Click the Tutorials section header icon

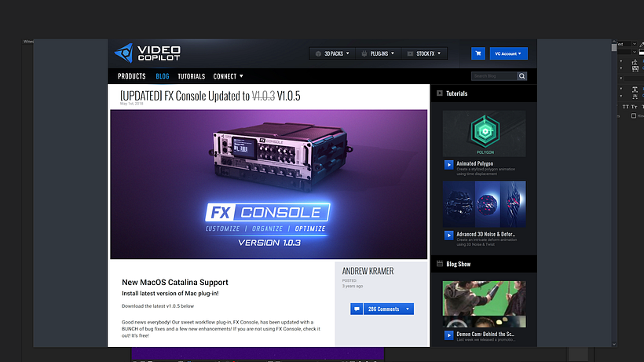(x=440, y=93)
